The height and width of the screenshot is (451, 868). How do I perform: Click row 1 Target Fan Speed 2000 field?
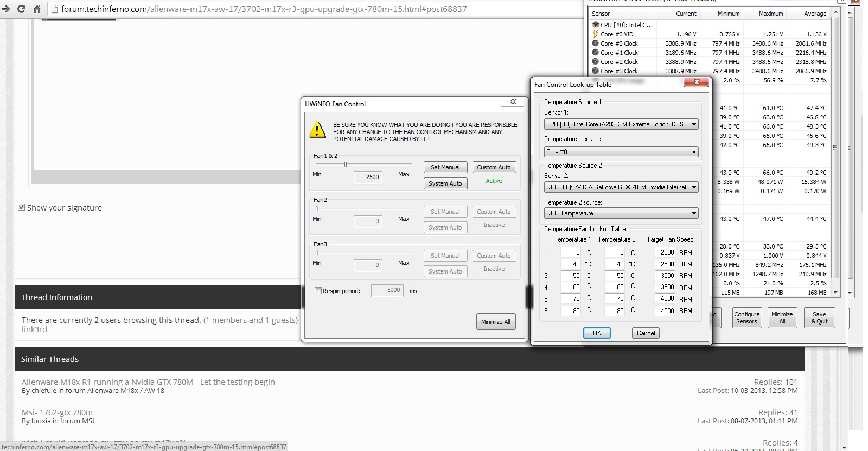[x=665, y=252]
